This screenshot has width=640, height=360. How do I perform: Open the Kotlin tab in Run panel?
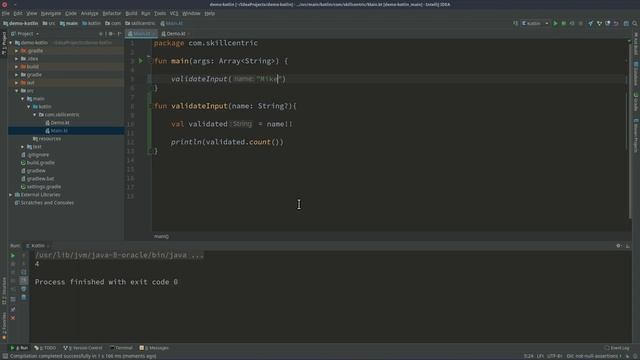point(37,246)
